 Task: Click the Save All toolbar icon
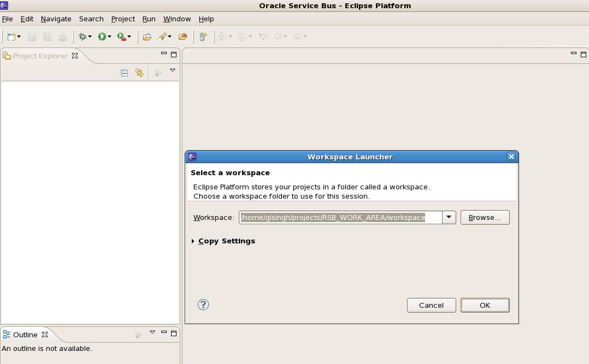pyautogui.click(x=48, y=37)
